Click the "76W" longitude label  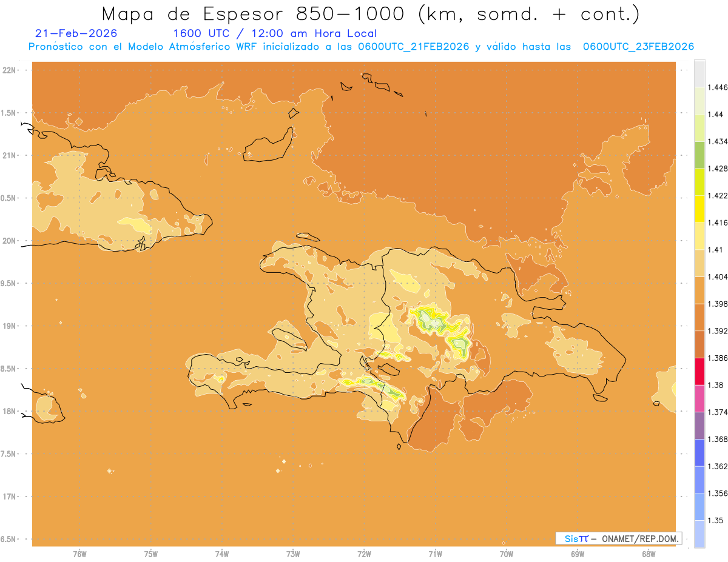(79, 555)
